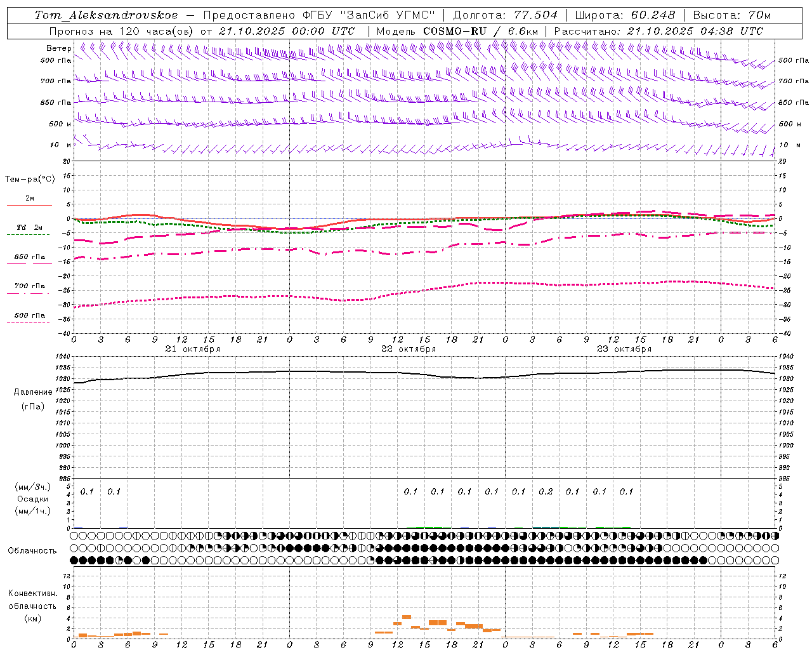Select the 'Долгота: 77.504' header value

[505, 15]
